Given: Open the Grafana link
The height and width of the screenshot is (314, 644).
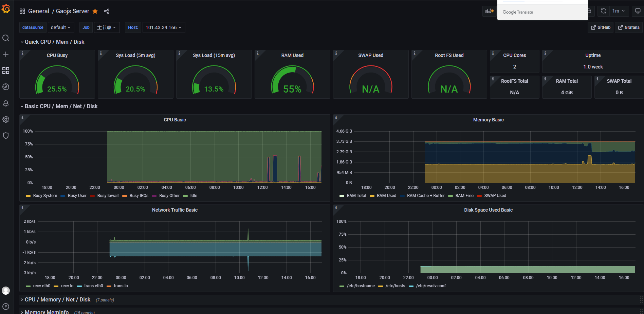Looking at the screenshot, I should click(x=629, y=27).
